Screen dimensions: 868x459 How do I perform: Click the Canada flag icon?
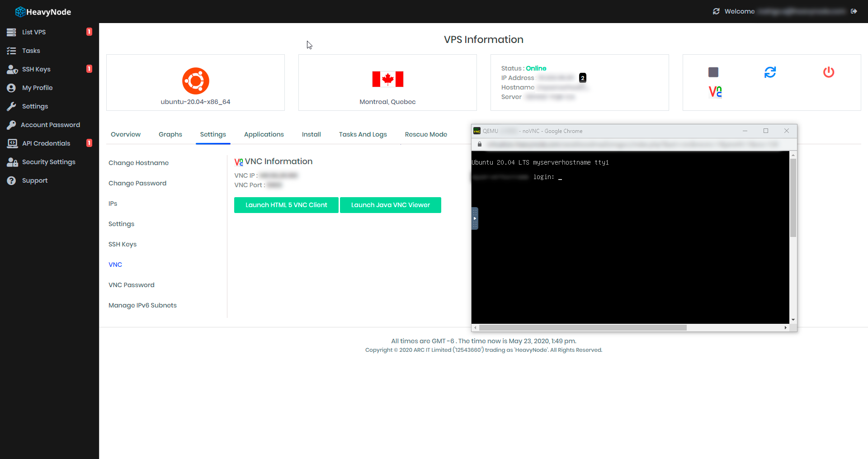(387, 79)
